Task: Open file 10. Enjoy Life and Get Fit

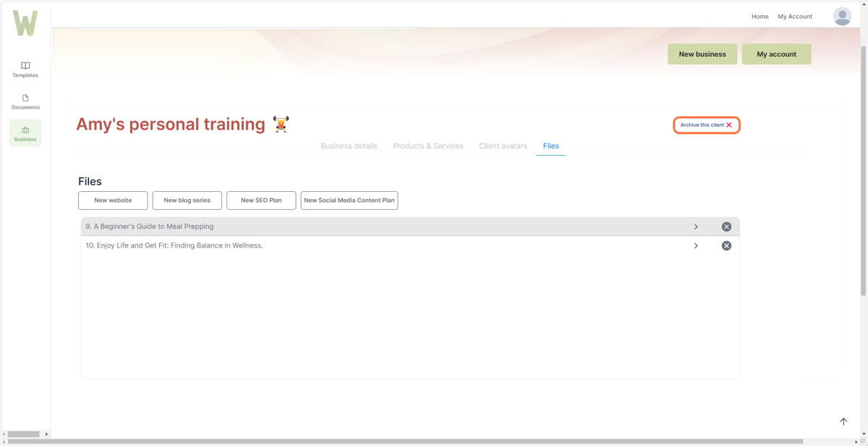Action: [410, 245]
